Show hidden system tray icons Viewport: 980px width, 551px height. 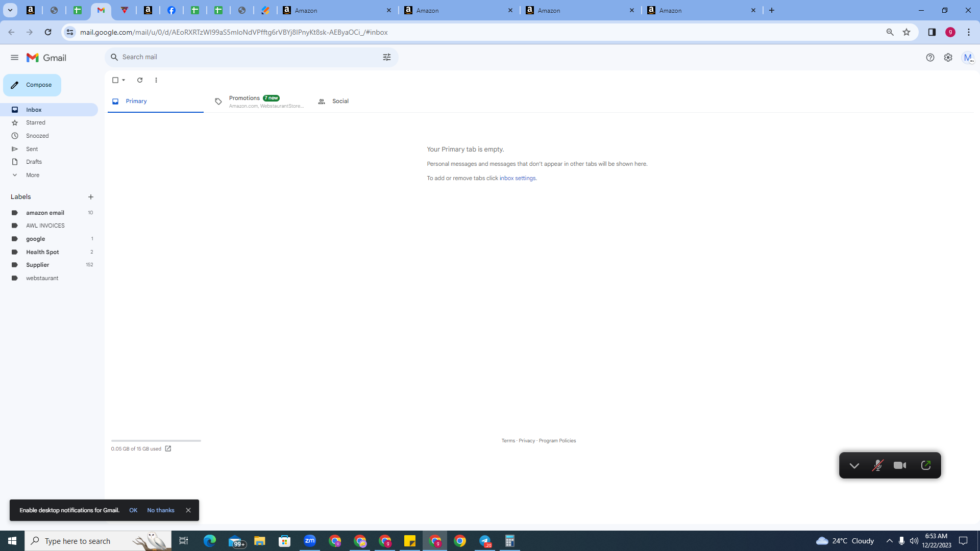point(890,541)
